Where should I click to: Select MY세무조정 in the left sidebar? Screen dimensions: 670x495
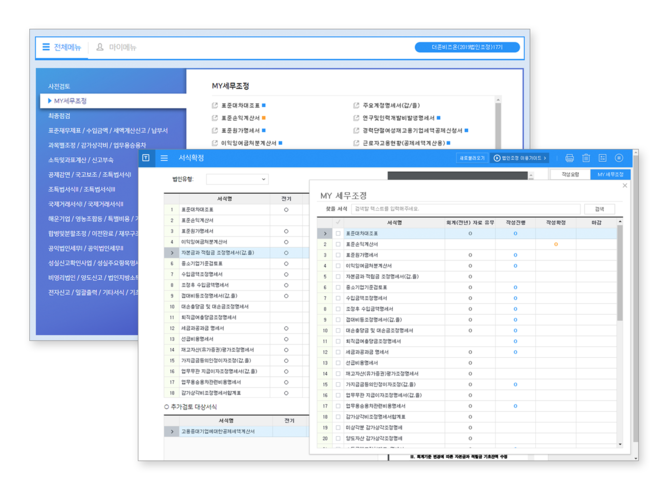pos(70,101)
